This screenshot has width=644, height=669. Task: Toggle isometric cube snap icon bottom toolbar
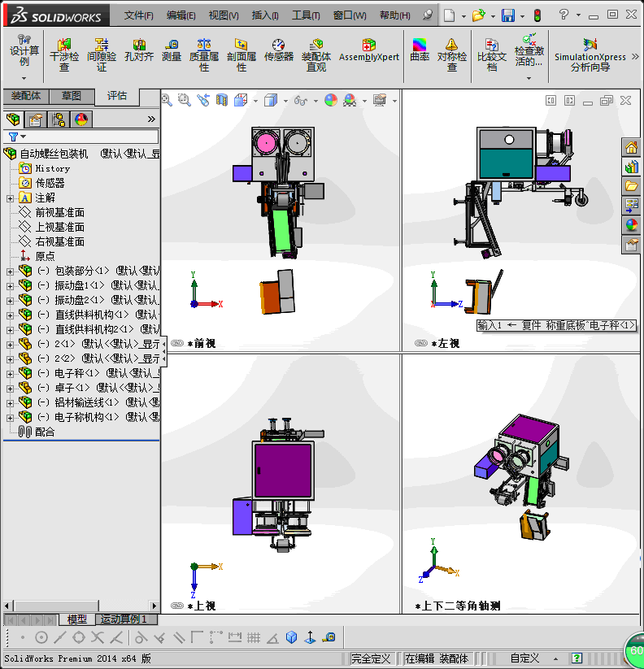point(291,637)
